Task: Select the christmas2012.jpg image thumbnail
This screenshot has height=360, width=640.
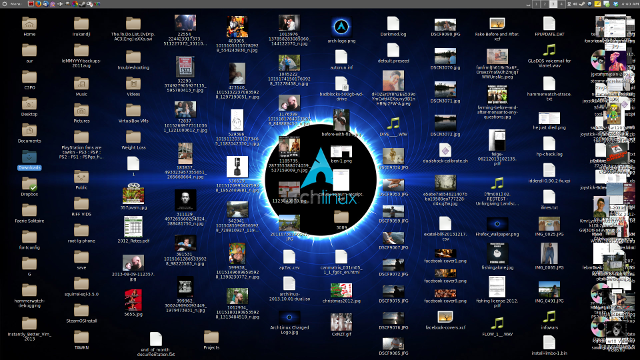Action: [x=341, y=293]
